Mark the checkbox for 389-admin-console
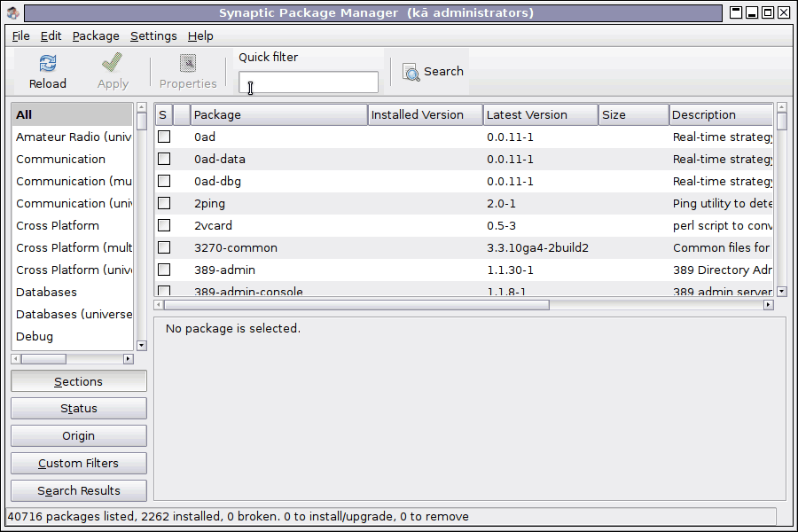The height and width of the screenshot is (532, 798). 164,291
